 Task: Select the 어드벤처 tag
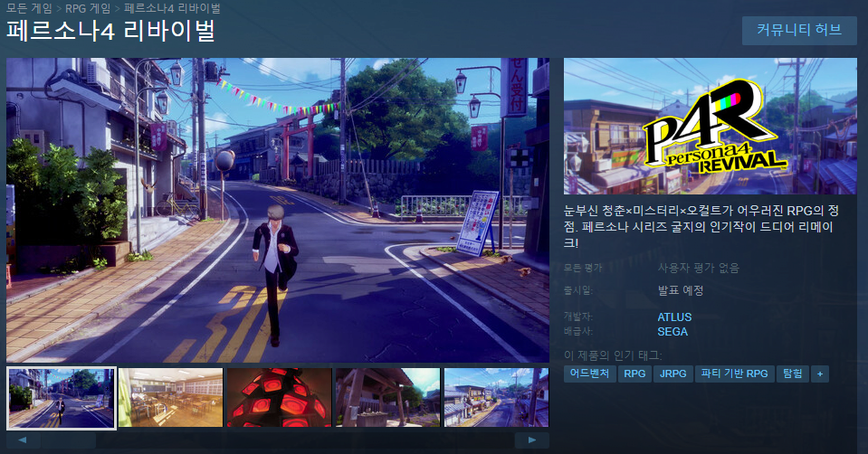coord(589,374)
